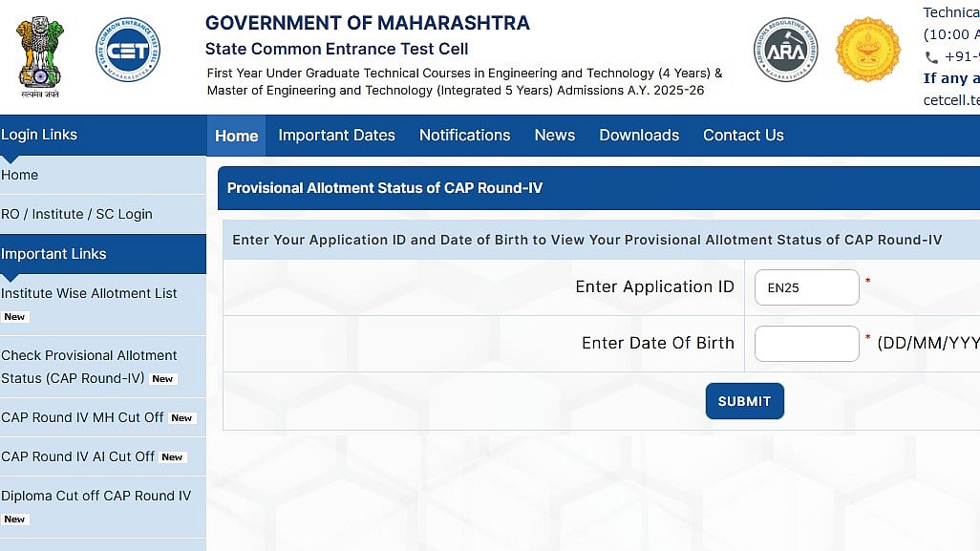This screenshot has height=551, width=980.
Task: Click the orange Maharashtra state seal
Action: (867, 50)
